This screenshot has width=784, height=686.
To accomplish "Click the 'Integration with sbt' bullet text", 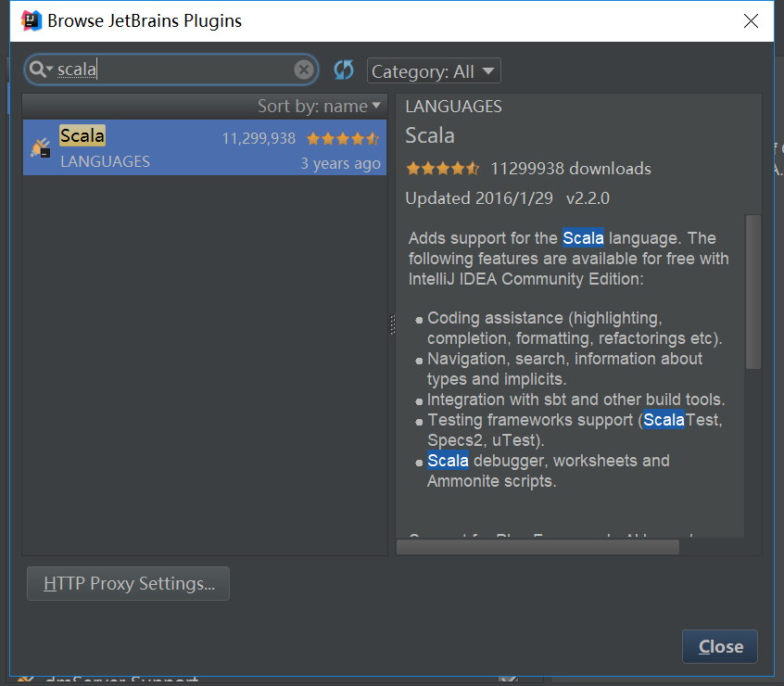I will point(576,400).
